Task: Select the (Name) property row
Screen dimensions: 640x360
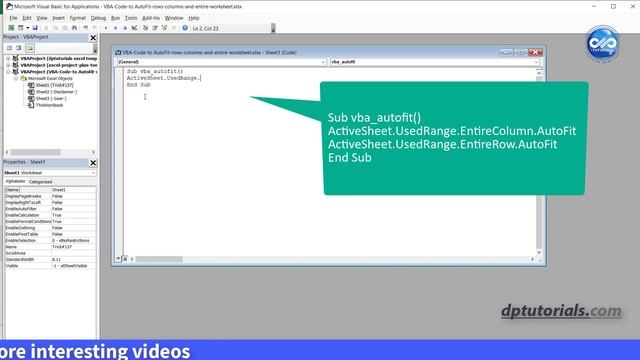Action: click(x=50, y=190)
